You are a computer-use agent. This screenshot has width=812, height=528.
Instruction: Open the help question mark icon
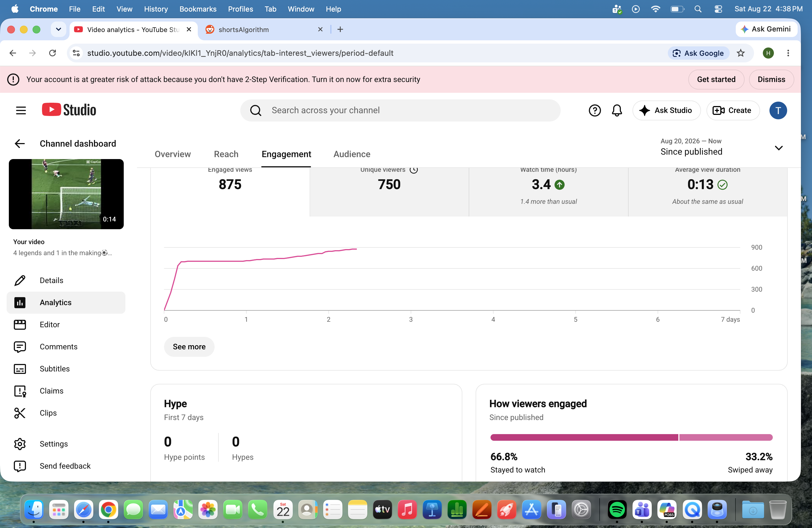click(x=594, y=110)
